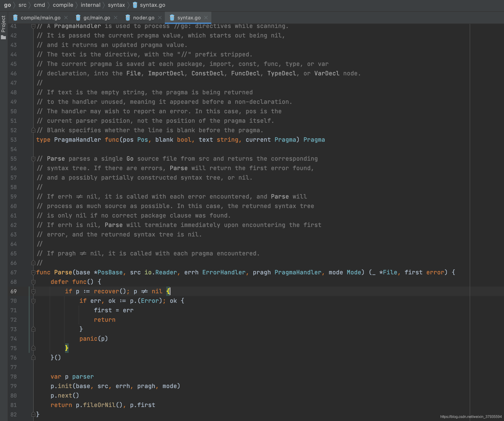
Task: Close the active syntax.go tab
Action: click(206, 18)
